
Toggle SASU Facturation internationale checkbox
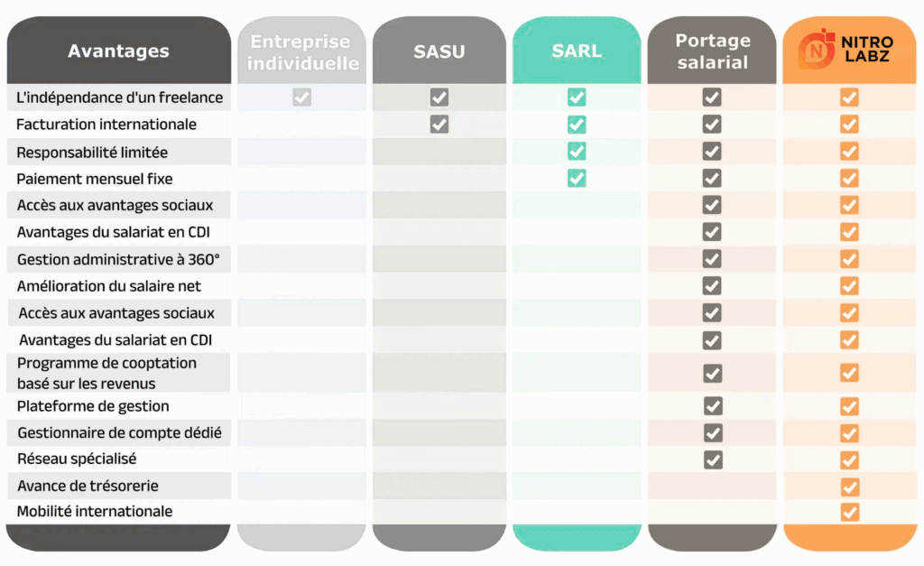[439, 125]
